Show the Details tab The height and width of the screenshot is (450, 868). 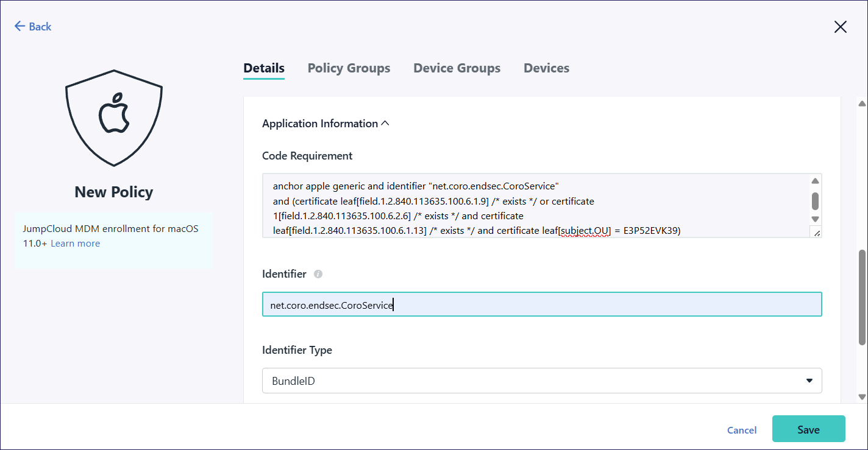tap(264, 68)
